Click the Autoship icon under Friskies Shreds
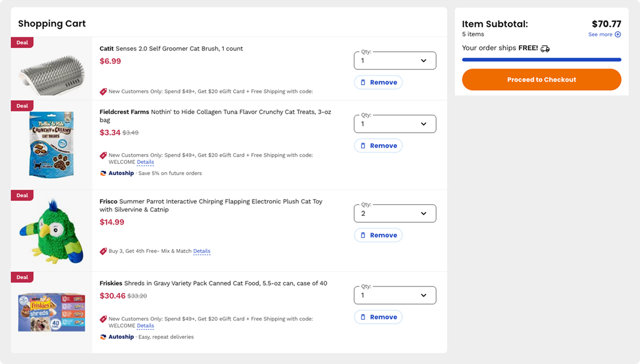The height and width of the screenshot is (364, 640). 103,337
